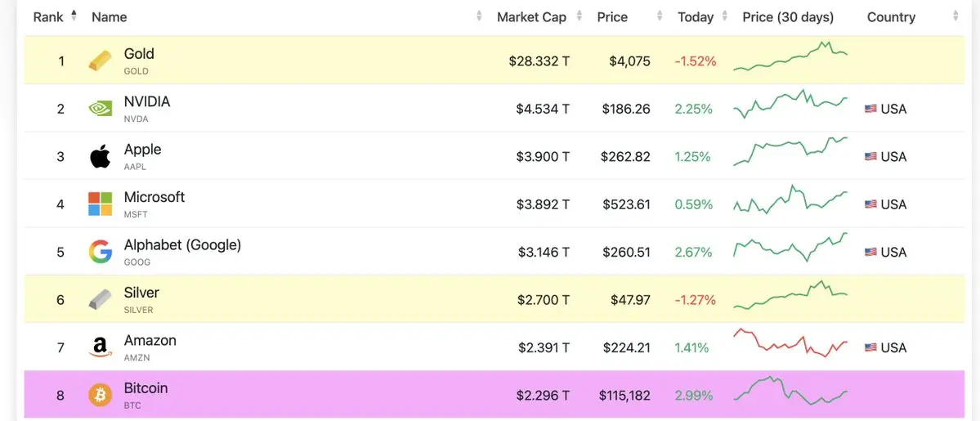Screen dimensions: 980x421
Task: Open the Microsoft company link
Action: pos(154,197)
